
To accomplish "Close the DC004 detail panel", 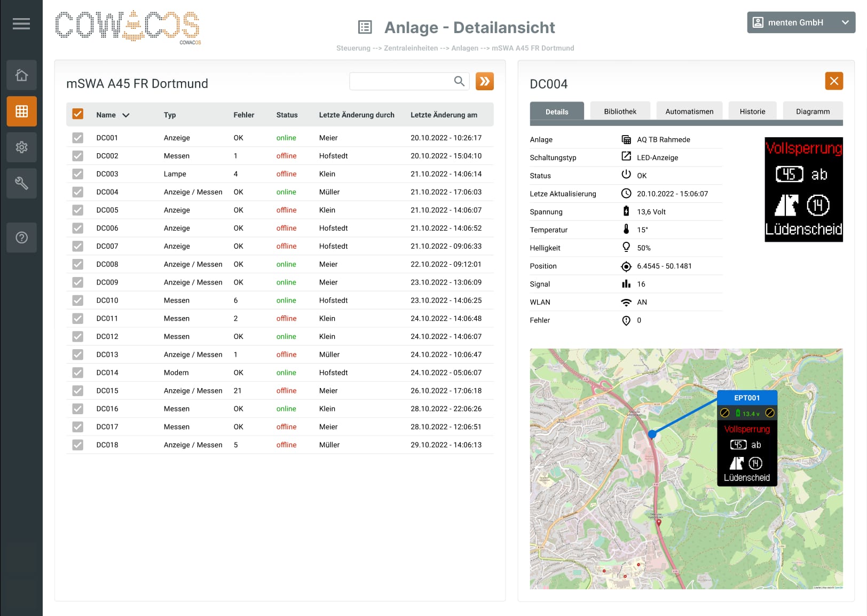I will [x=834, y=81].
